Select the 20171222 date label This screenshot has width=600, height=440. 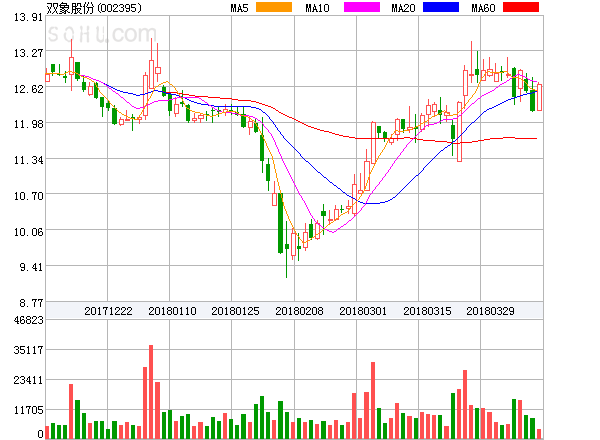[108, 311]
